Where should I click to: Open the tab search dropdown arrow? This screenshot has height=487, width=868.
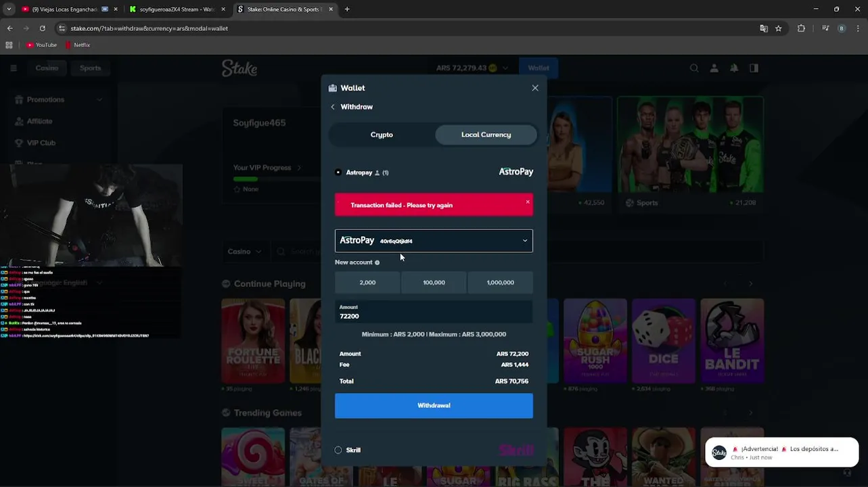8,9
